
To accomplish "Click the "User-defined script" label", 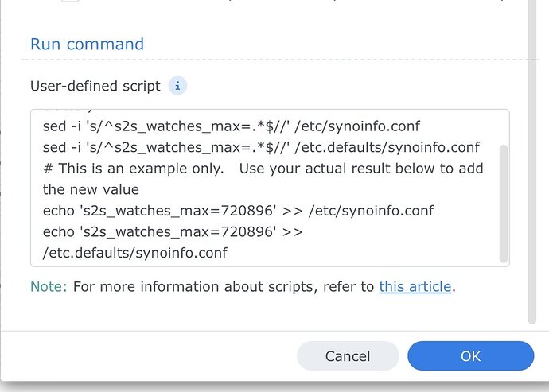I will click(x=95, y=86).
